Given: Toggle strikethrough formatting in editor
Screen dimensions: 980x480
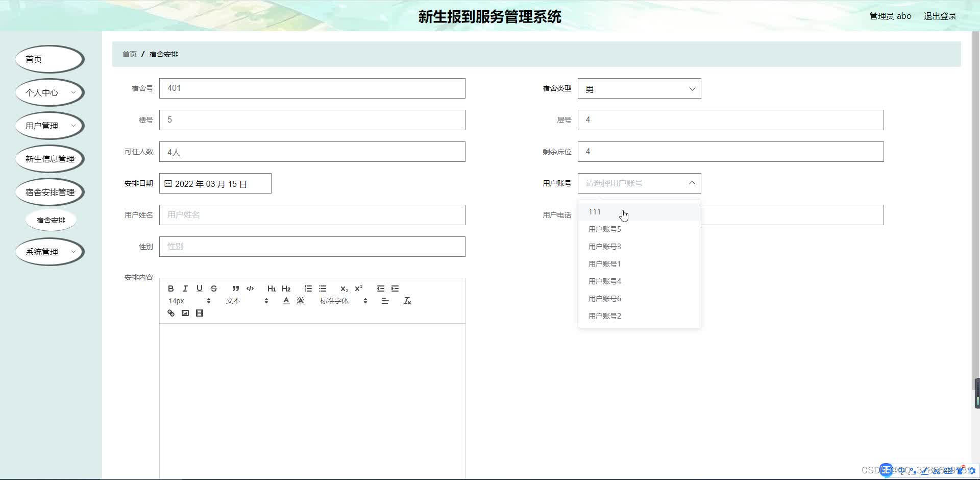Looking at the screenshot, I should coord(214,289).
